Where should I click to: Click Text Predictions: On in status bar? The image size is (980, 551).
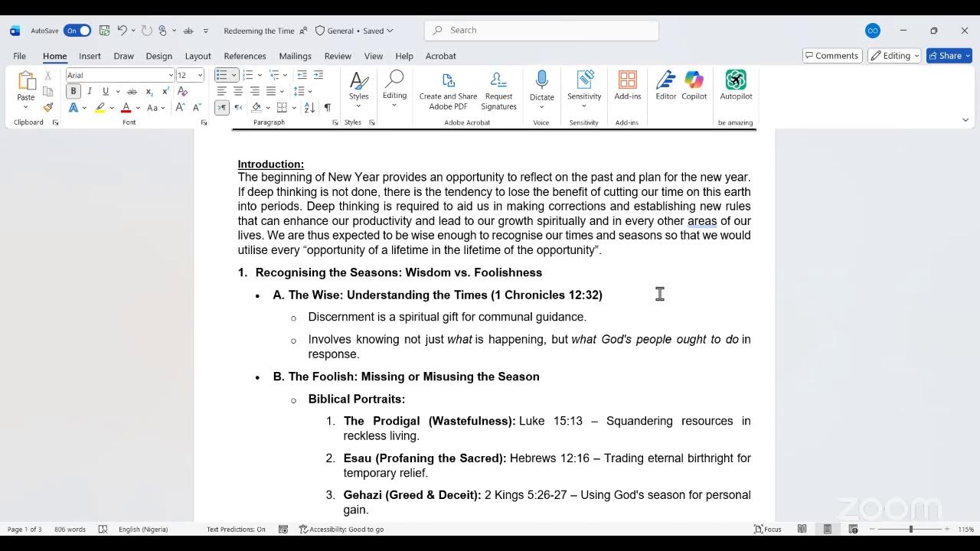(x=236, y=529)
